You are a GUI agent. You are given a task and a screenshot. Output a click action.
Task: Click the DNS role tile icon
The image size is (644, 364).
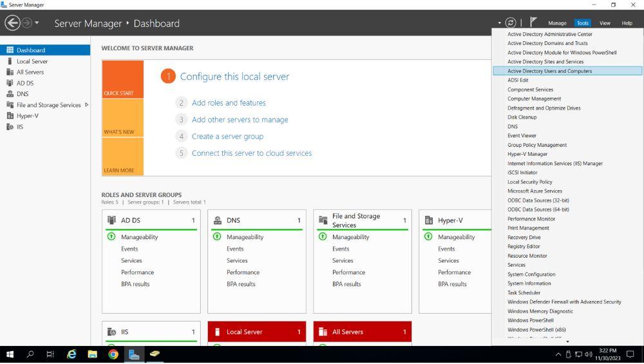click(217, 220)
